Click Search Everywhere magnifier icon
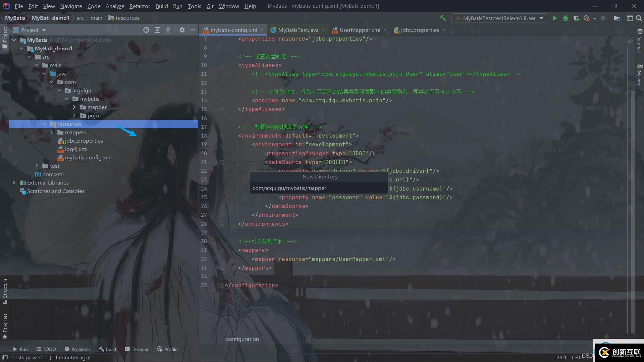This screenshot has width=644, height=362. click(639, 18)
